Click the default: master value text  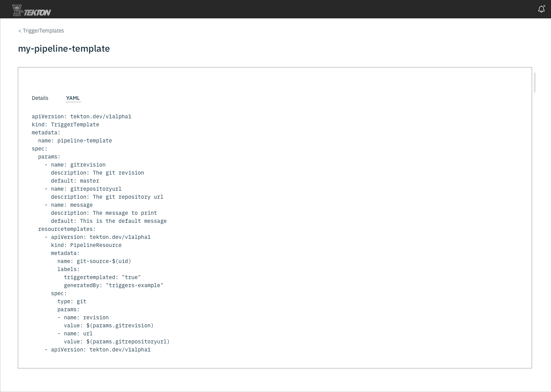click(75, 181)
